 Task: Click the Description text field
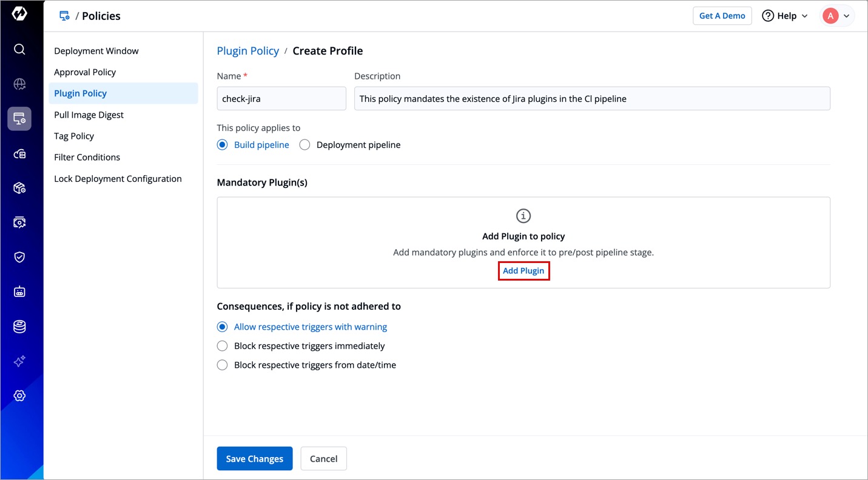591,99
